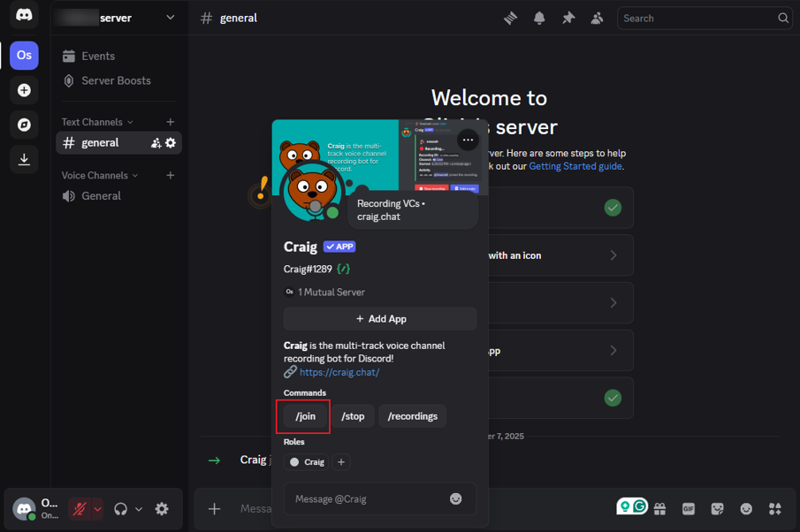The image size is (800, 532).
Task: Send a gift with the gift icon
Action: 659,506
